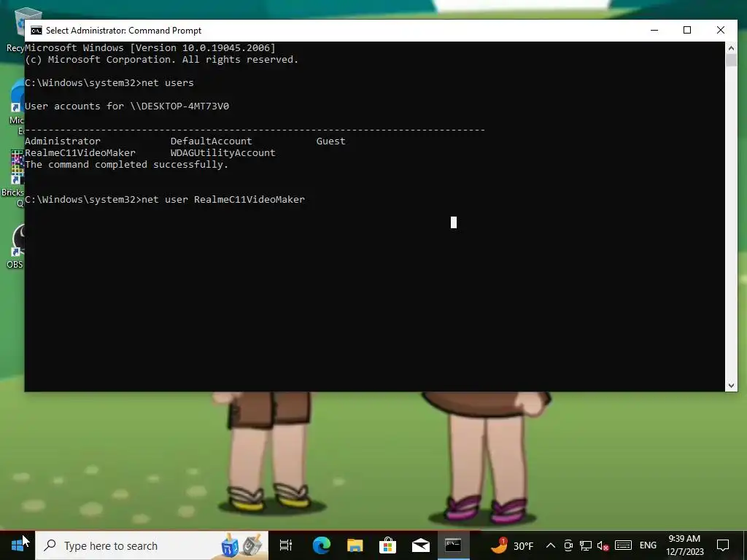The height and width of the screenshot is (560, 747).
Task: Click 'The command completed successfully.' line
Action: [x=127, y=165]
